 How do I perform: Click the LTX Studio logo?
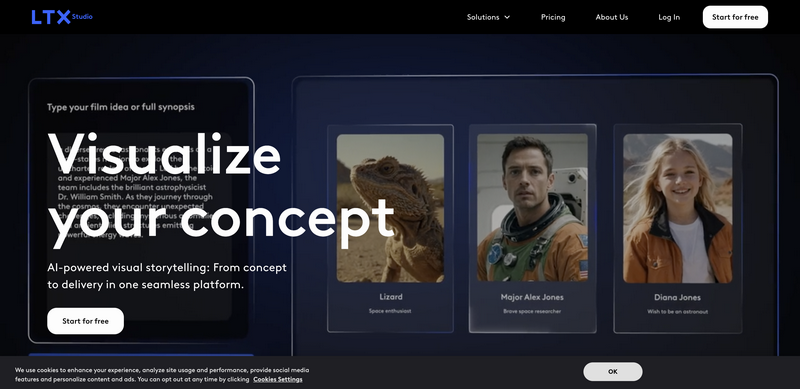(x=62, y=17)
